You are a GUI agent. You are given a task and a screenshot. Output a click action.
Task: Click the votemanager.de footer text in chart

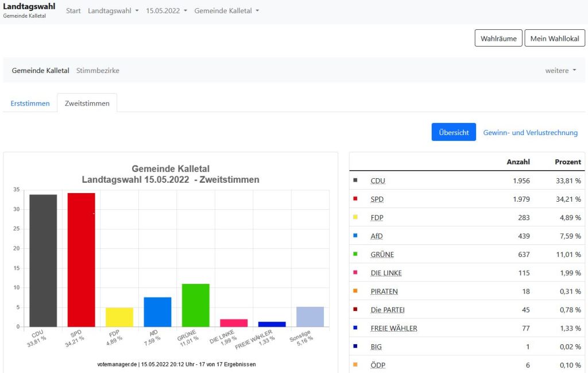click(176, 364)
